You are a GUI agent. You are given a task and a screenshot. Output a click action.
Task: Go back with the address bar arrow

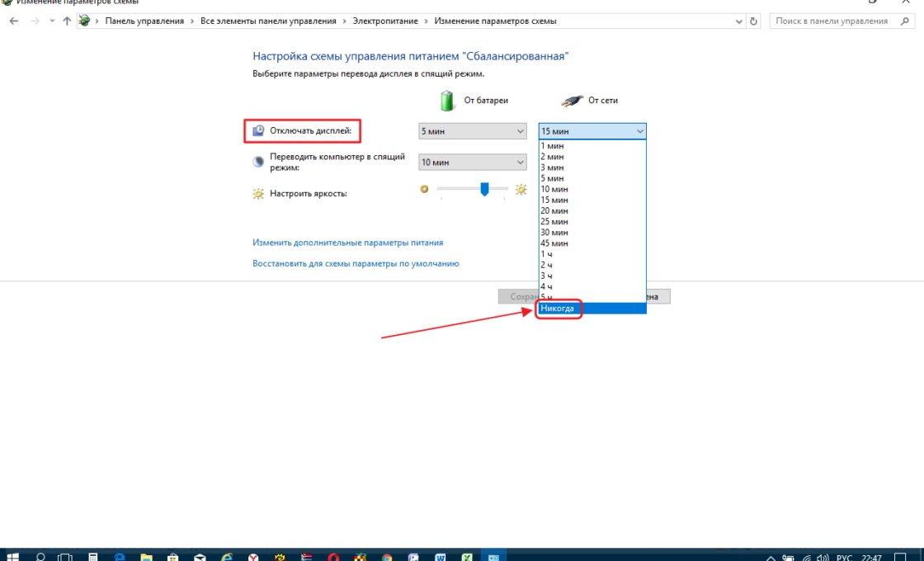point(14,21)
